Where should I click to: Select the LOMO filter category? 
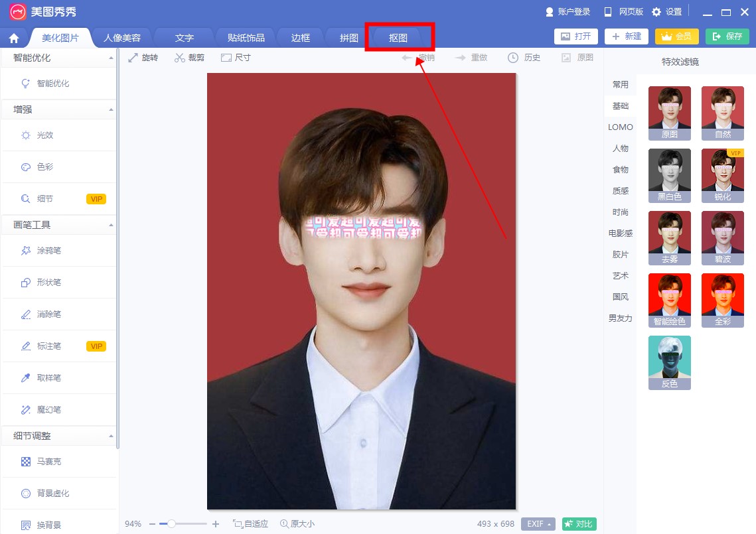click(x=620, y=127)
